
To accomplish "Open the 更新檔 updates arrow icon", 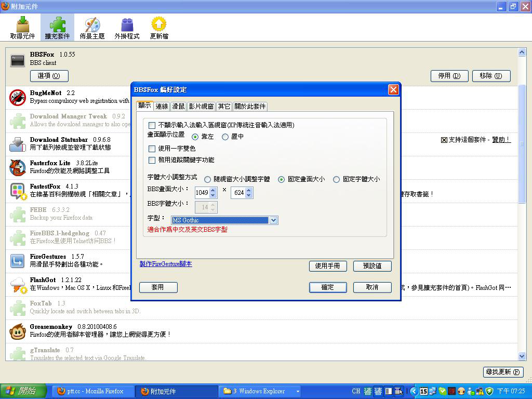I will tap(159, 28).
